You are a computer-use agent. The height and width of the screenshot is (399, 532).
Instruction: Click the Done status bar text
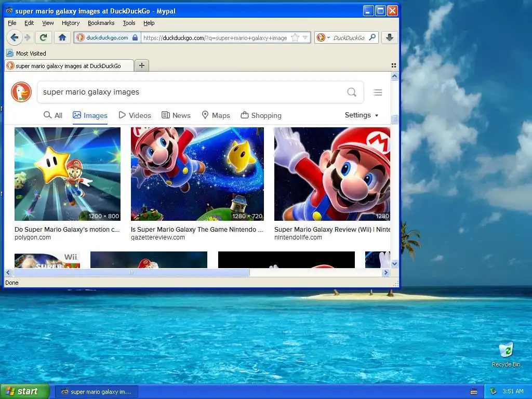12,283
